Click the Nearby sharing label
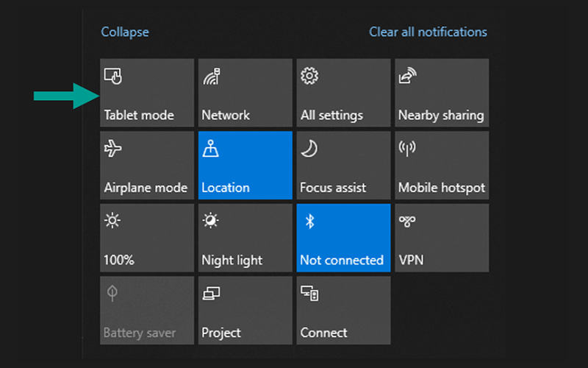 tap(441, 116)
